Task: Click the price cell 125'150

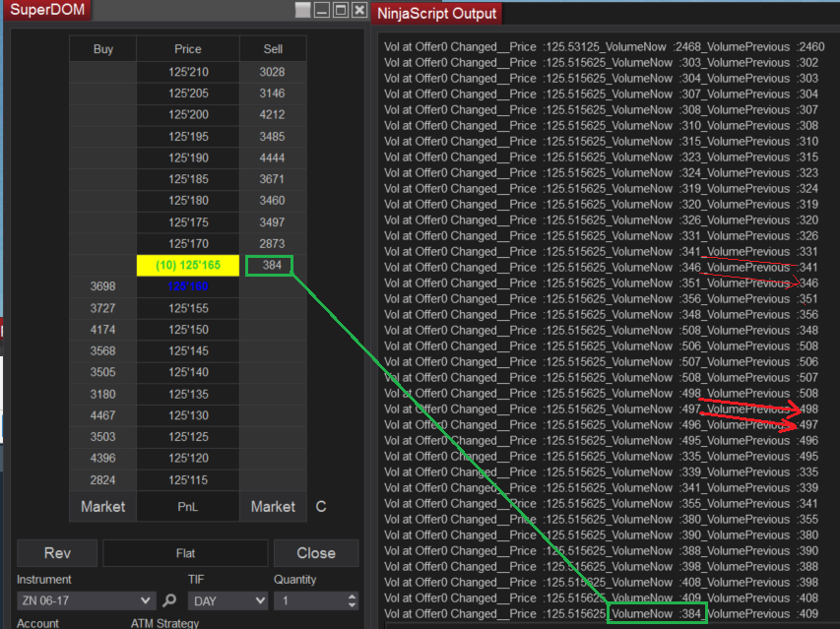Action: click(x=188, y=329)
